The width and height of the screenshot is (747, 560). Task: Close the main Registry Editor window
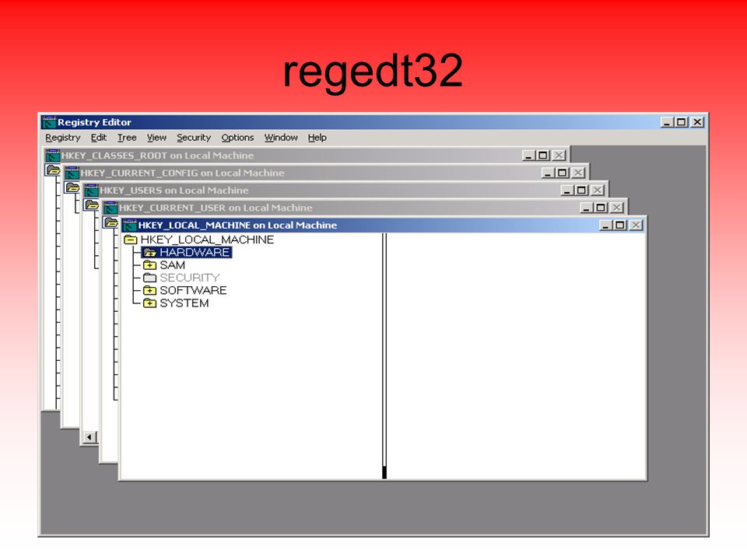(697, 122)
